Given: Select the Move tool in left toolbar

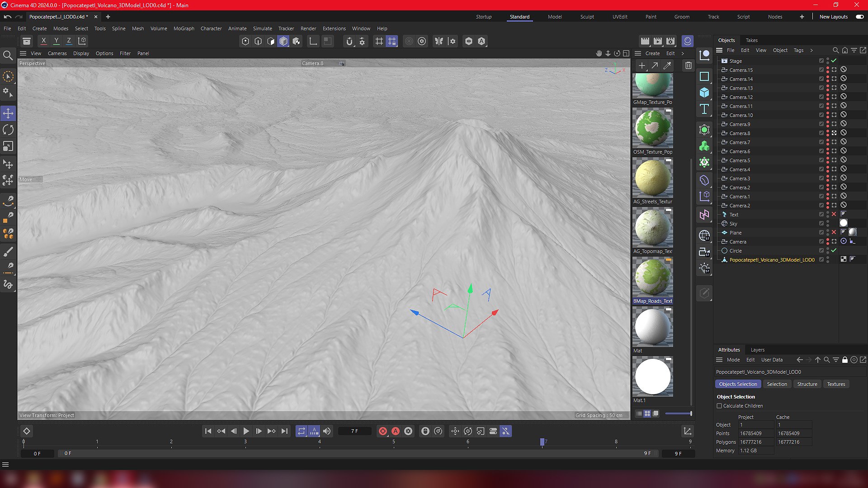Looking at the screenshot, I should click(8, 113).
